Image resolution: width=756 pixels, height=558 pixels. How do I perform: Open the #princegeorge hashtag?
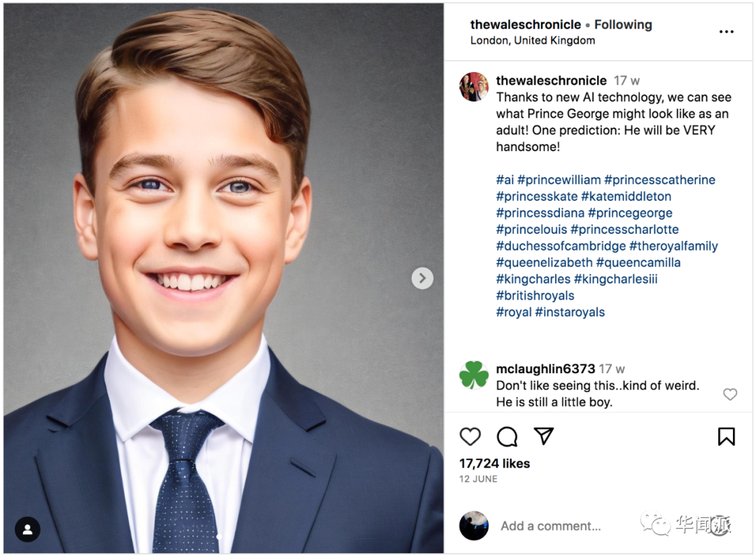point(630,213)
